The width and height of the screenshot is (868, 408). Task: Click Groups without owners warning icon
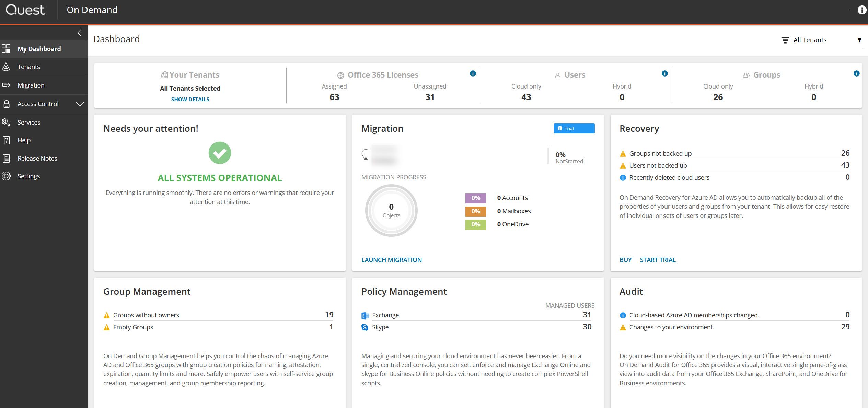(x=107, y=315)
